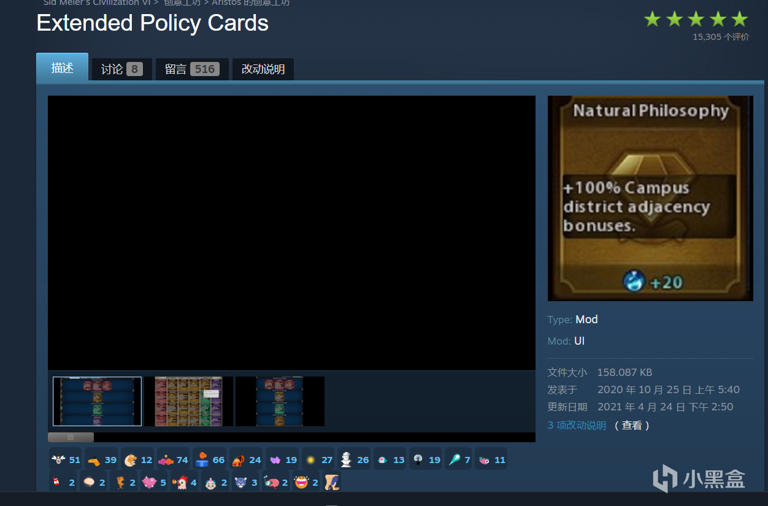Open the 留言 tab with 516 comments
768x506 pixels.
[x=191, y=69]
